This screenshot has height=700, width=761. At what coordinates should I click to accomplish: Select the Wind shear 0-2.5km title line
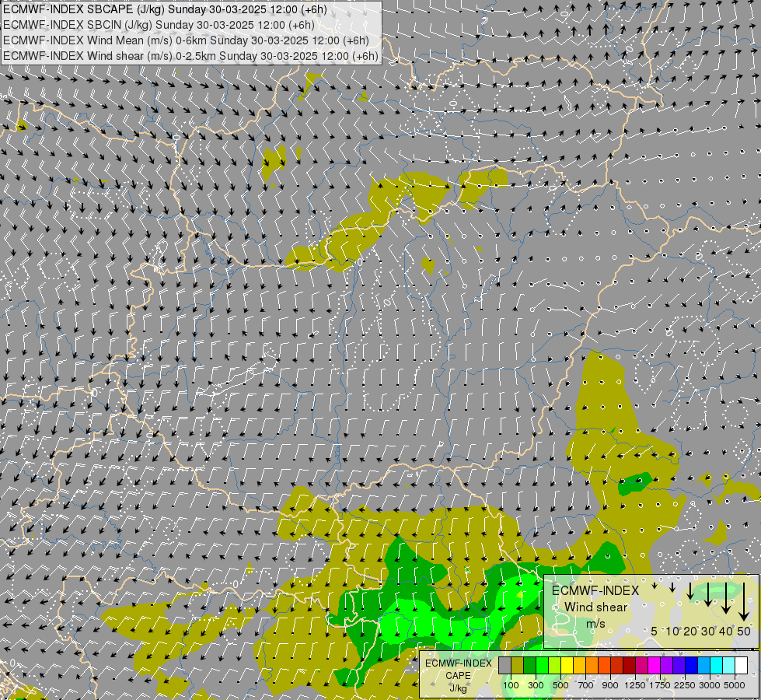pos(190,56)
